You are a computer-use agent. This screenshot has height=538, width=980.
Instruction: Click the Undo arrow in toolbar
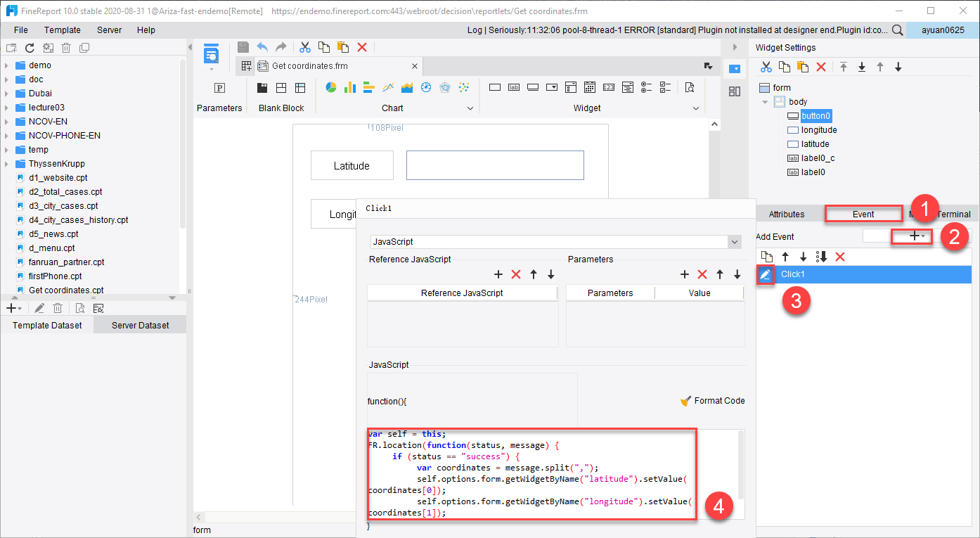coord(262,47)
